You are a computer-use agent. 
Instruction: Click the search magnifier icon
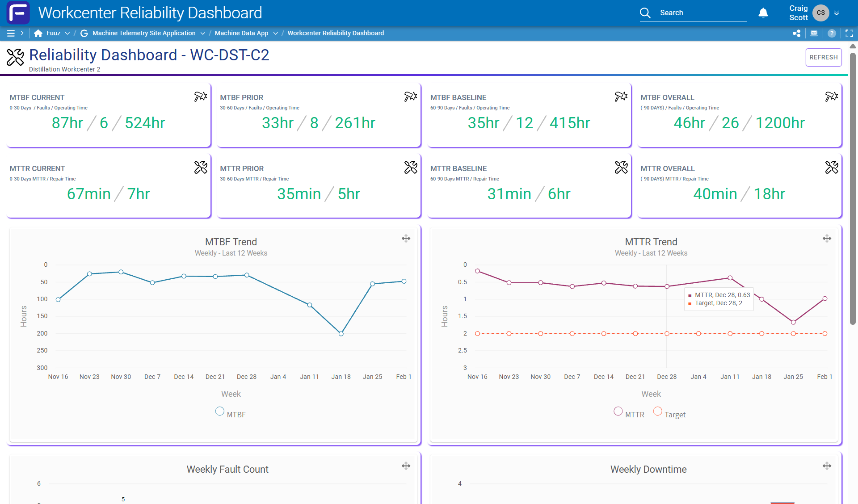[645, 13]
